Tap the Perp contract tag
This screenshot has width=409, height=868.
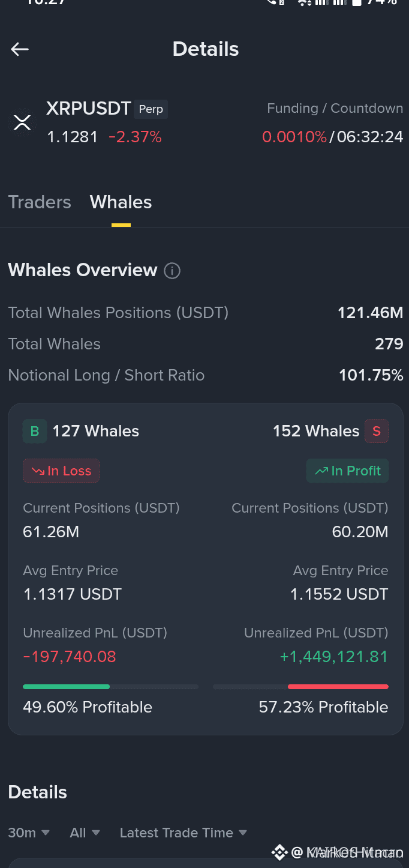coord(151,109)
